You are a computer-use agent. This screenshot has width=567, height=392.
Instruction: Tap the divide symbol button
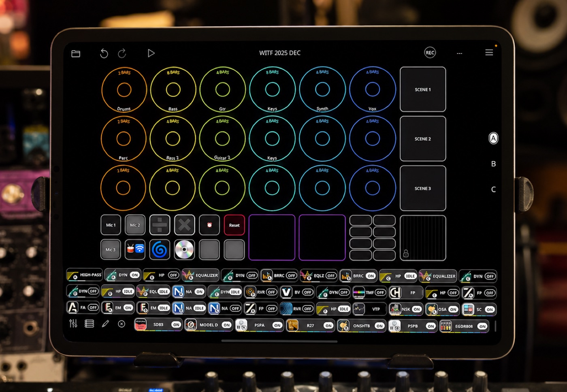click(x=160, y=225)
